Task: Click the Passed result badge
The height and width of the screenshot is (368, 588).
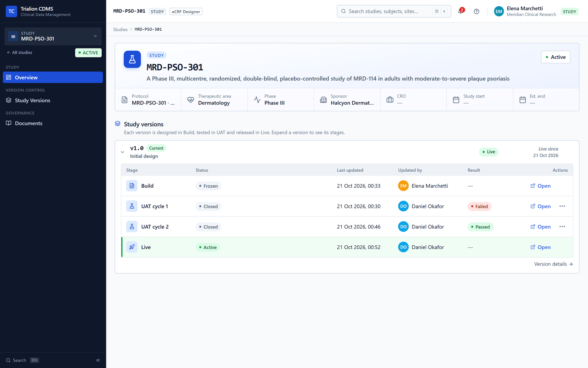Action: pyautogui.click(x=480, y=227)
